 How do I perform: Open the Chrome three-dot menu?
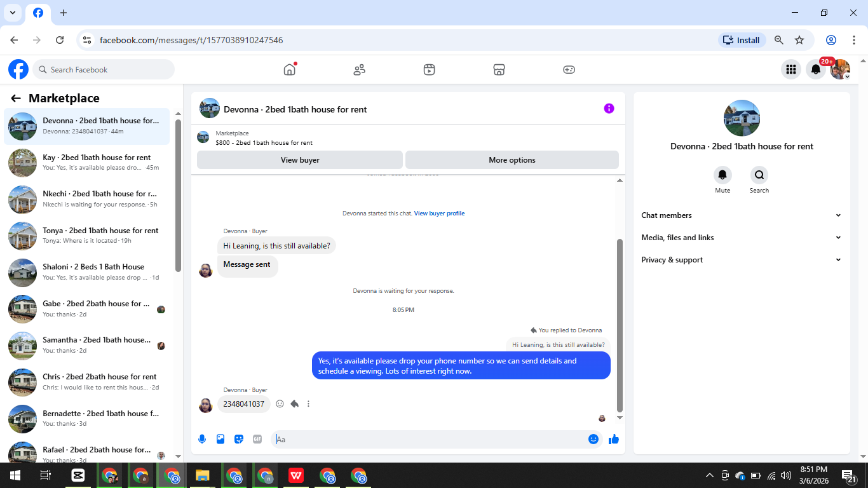pos(854,40)
